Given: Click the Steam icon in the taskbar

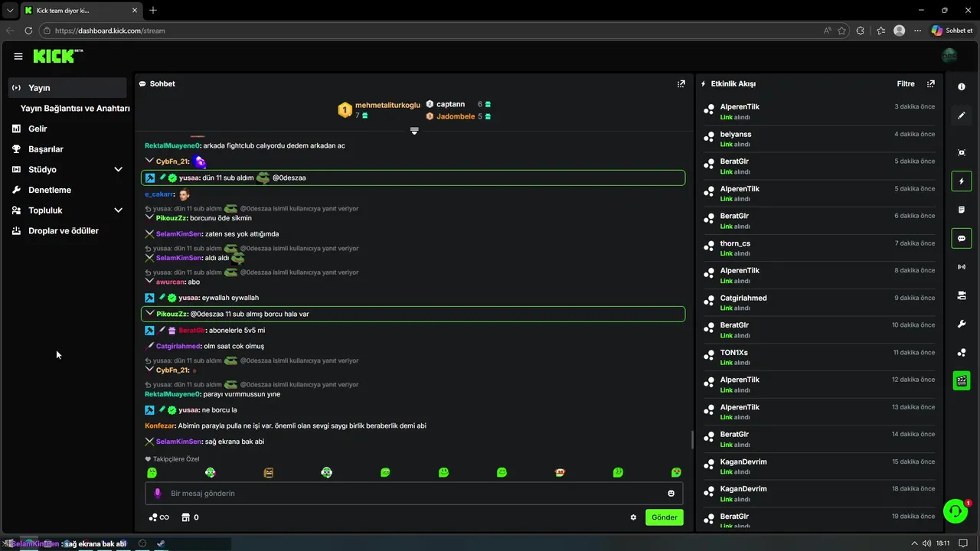Looking at the screenshot, I should coord(161,543).
